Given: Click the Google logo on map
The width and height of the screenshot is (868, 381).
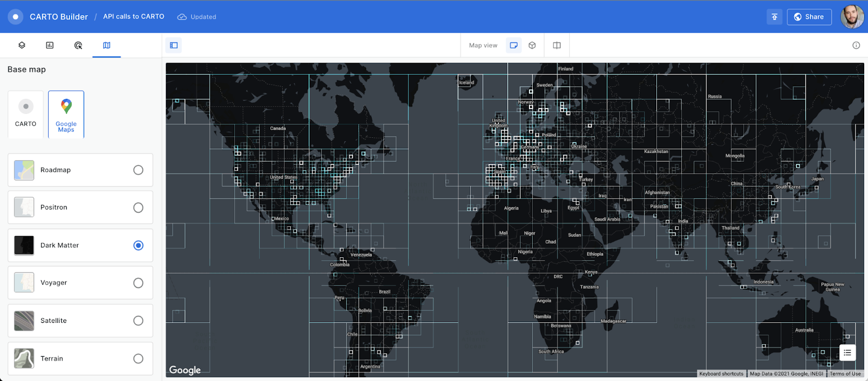Looking at the screenshot, I should (x=185, y=370).
